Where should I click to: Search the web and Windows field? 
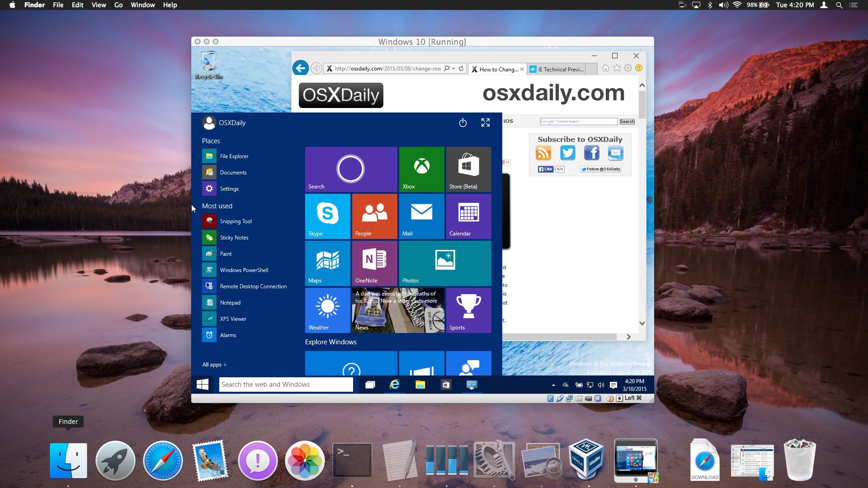pyautogui.click(x=286, y=384)
